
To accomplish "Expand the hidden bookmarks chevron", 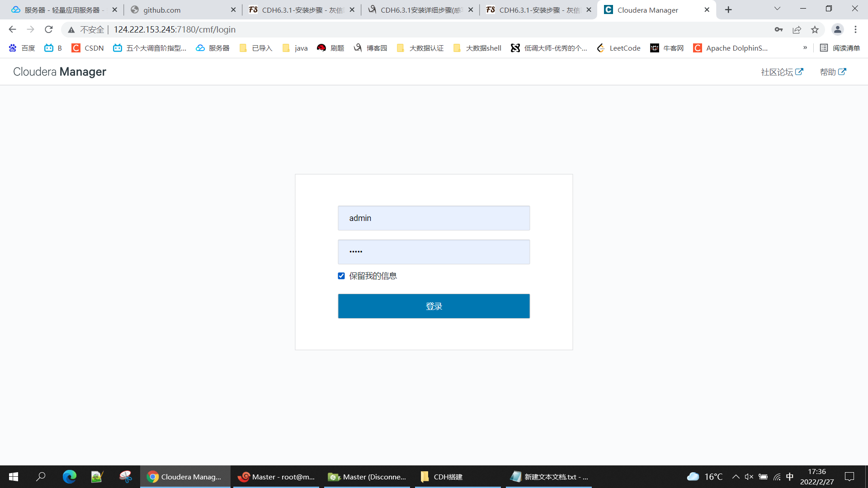I will (x=805, y=48).
